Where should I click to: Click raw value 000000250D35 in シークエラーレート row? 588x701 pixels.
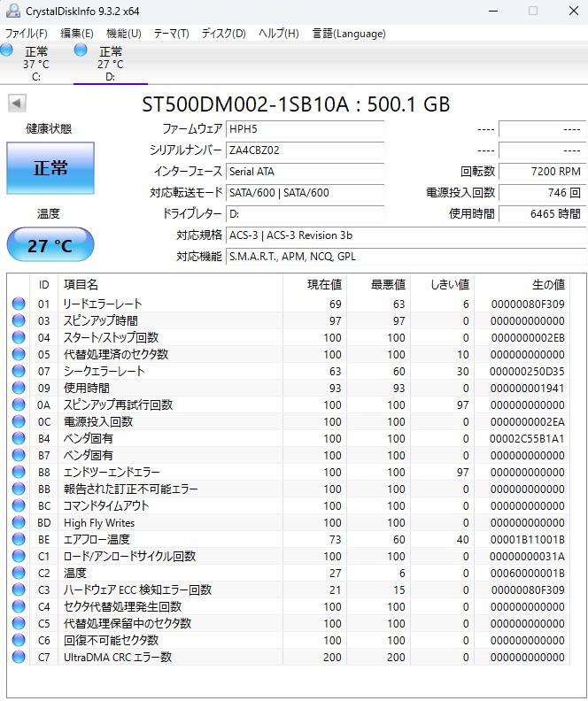(x=527, y=372)
